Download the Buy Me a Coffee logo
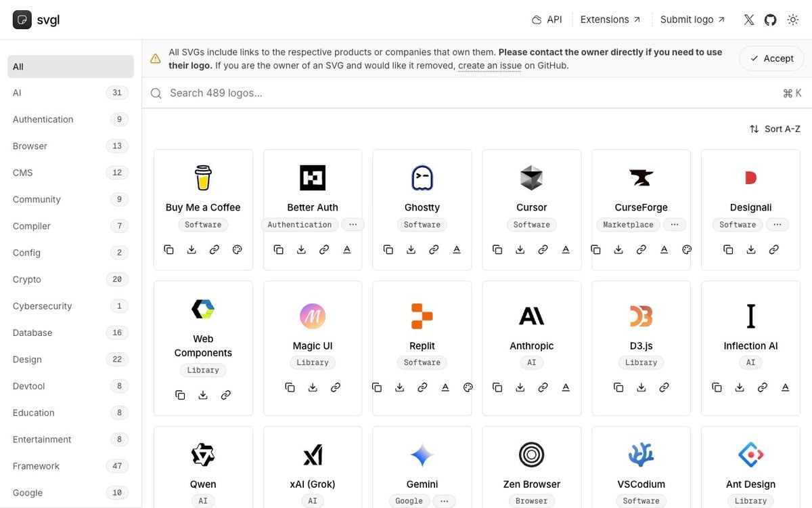The width and height of the screenshot is (812, 508). pos(191,250)
